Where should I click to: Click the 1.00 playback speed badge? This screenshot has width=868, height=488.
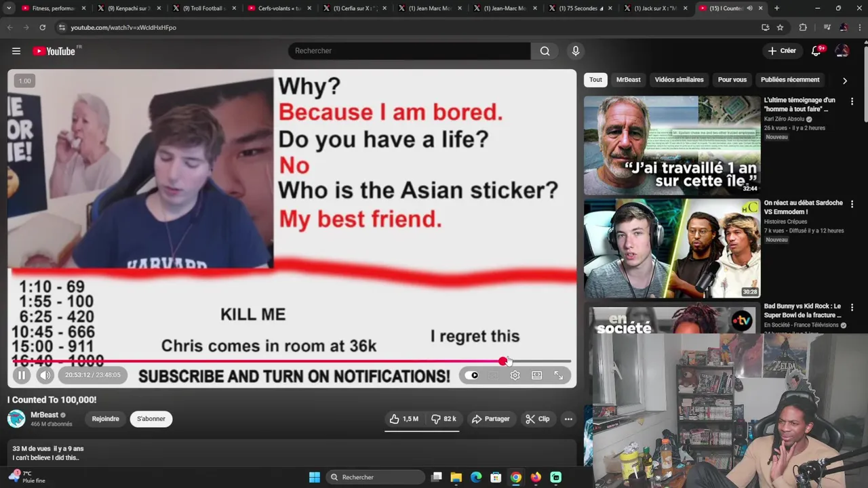tap(24, 81)
